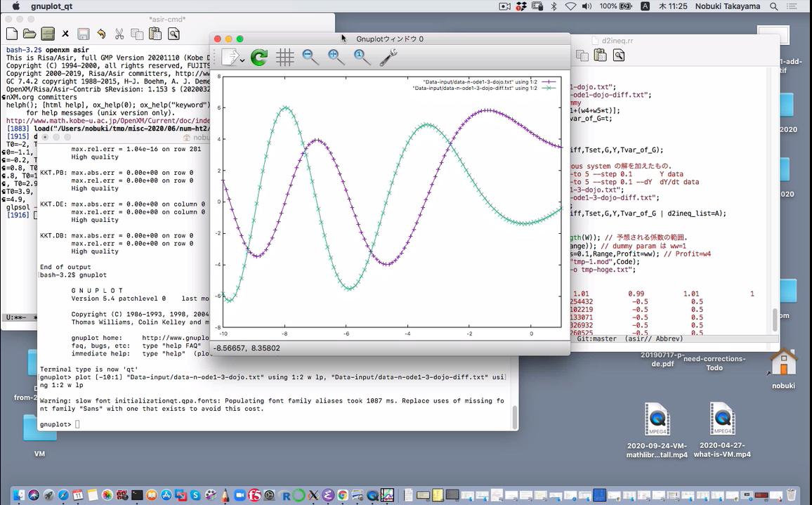Click the search icon in d2ineq.rr toolbar
The width and height of the screenshot is (812, 505).
pyautogui.click(x=618, y=55)
